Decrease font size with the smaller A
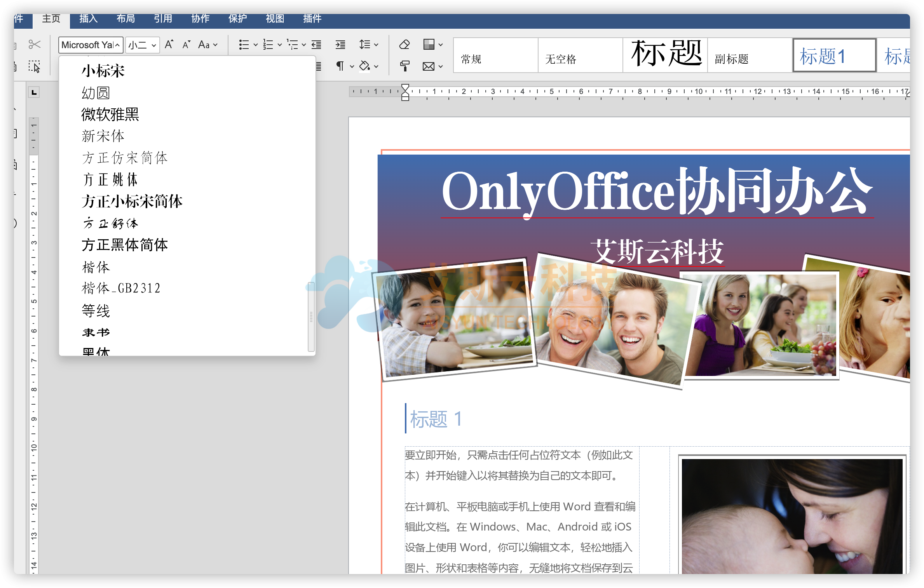Screen dimensions: 924x588 click(186, 45)
